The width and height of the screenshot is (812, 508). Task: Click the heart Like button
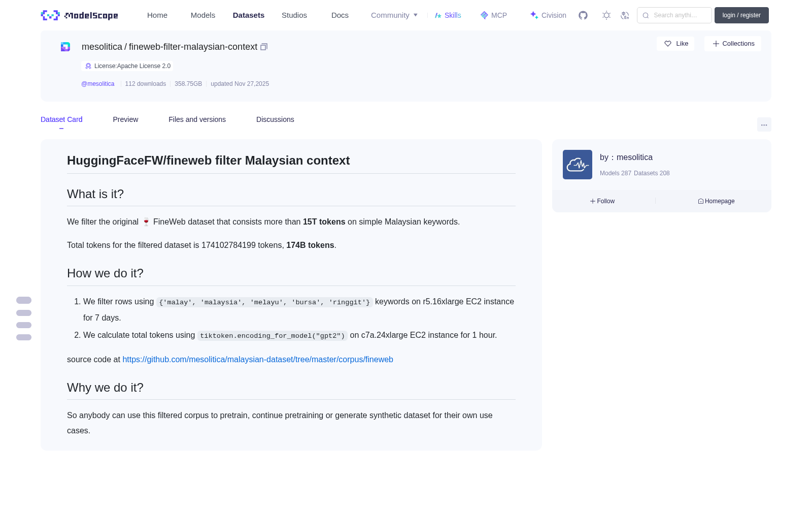point(675,44)
